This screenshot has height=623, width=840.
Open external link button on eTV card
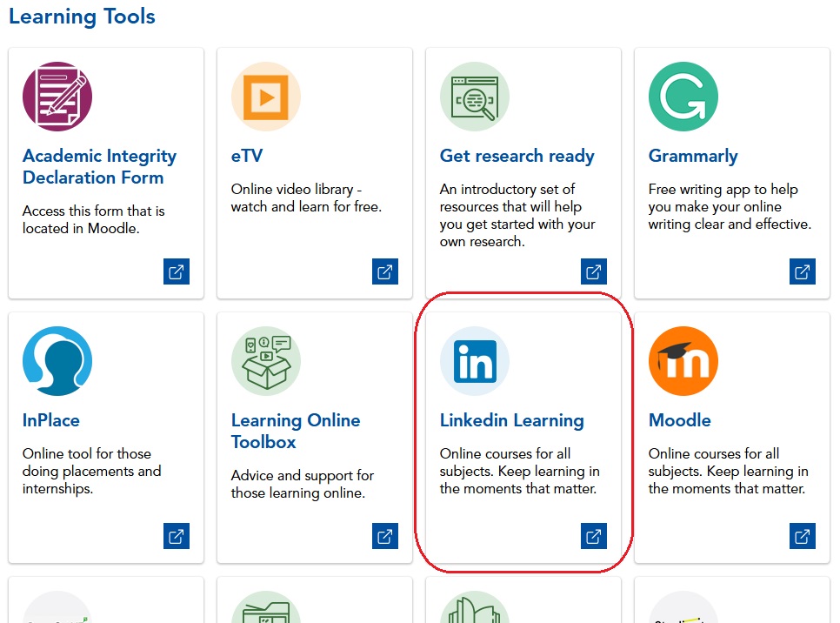(x=385, y=271)
